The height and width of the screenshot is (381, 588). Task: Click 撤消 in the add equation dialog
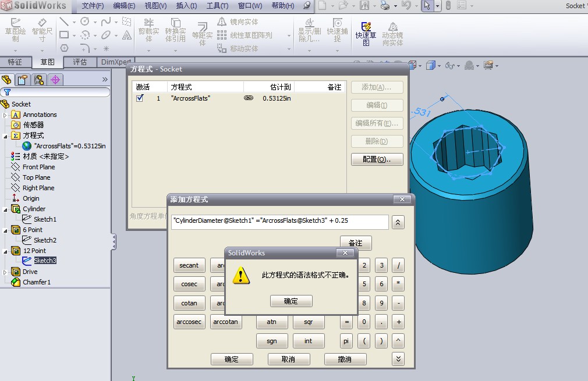click(x=345, y=359)
